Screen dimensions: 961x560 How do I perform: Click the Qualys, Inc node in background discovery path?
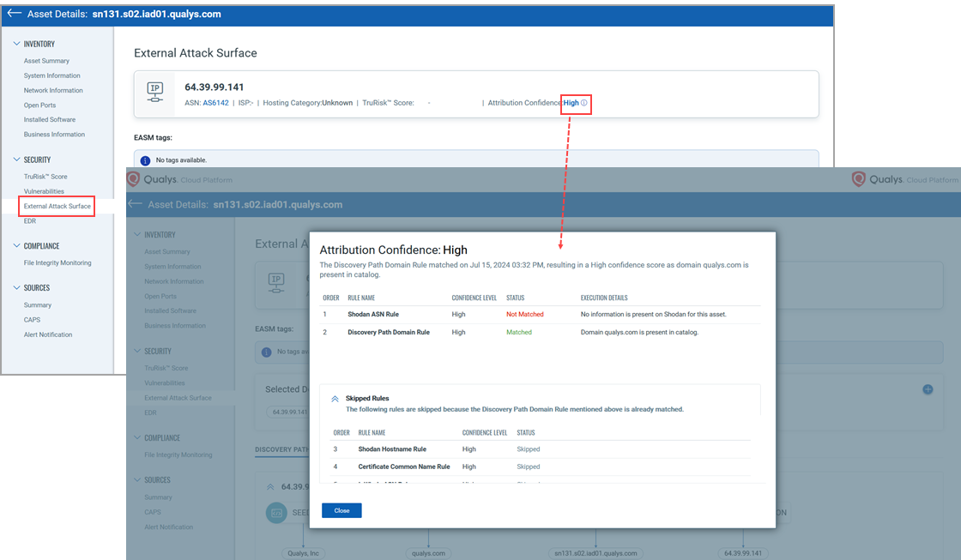pos(304,553)
